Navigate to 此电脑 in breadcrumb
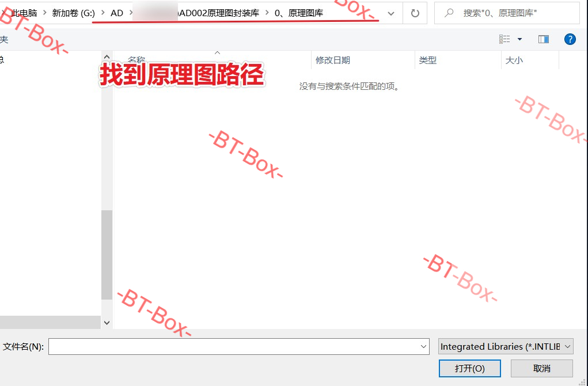Image resolution: width=588 pixels, height=386 pixels. 24,13
